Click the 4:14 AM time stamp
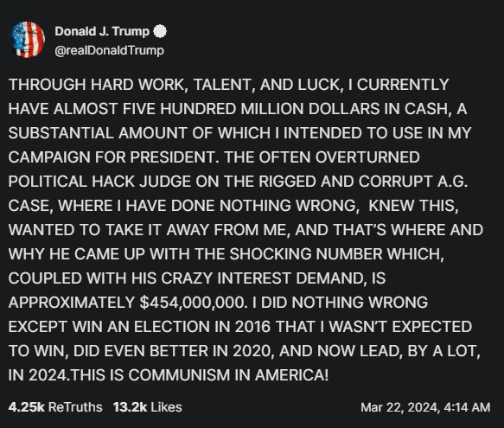The image size is (504, 428). 467,407
